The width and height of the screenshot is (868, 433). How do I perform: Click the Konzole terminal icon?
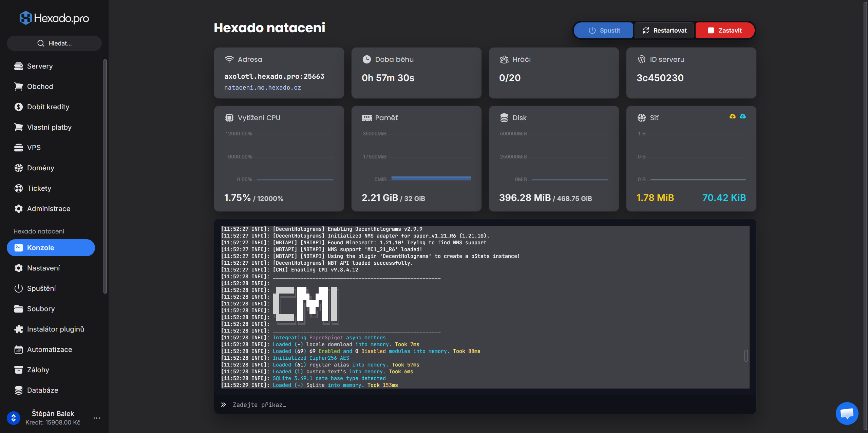coord(19,248)
